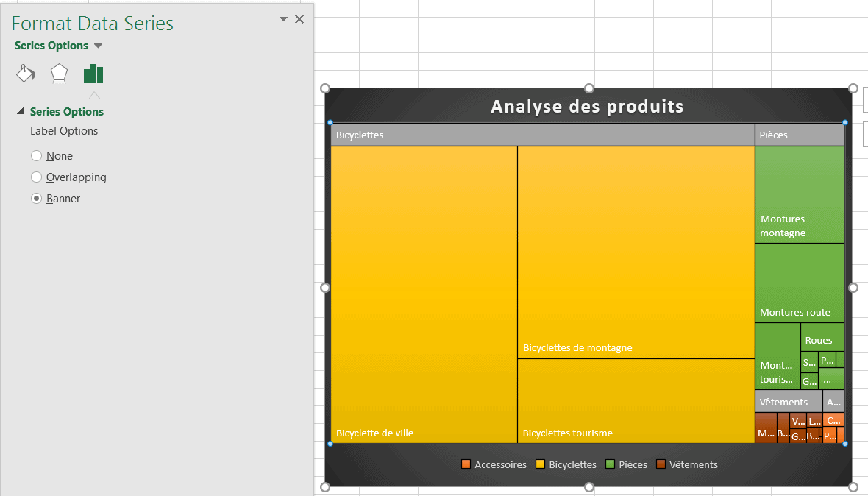Open the Fill & Line paint bucket tab
Screen dimensions: 868x496
pos(26,74)
